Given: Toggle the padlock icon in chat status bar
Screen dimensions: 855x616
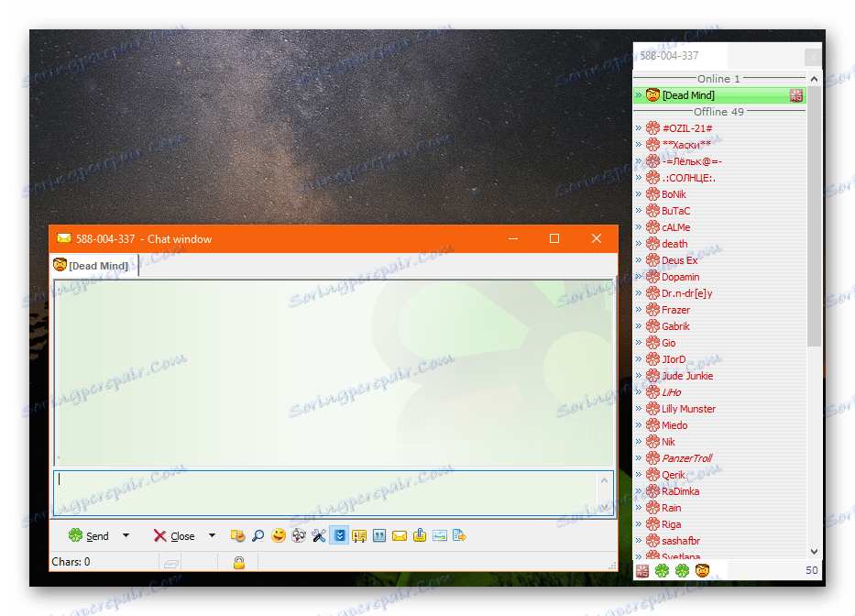Looking at the screenshot, I should point(239,563).
